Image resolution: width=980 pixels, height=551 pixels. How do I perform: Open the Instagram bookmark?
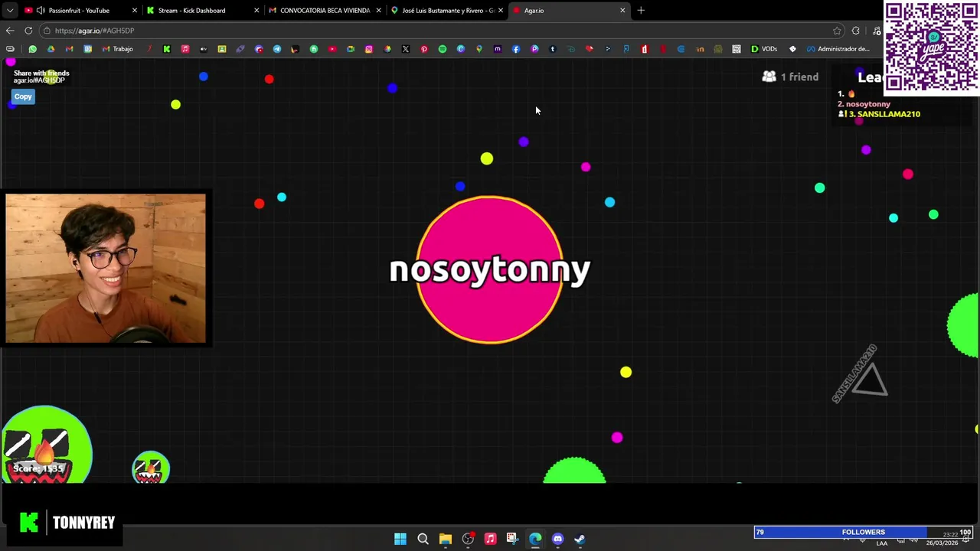(369, 49)
